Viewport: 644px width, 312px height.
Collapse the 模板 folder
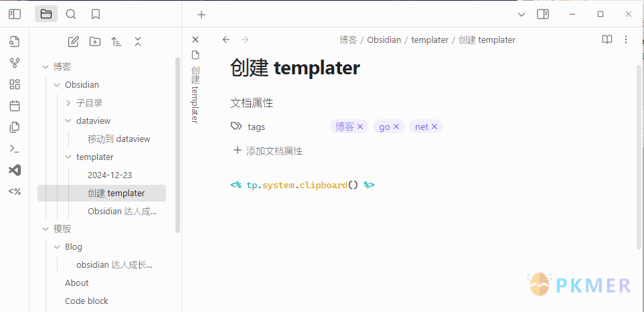[x=46, y=229]
